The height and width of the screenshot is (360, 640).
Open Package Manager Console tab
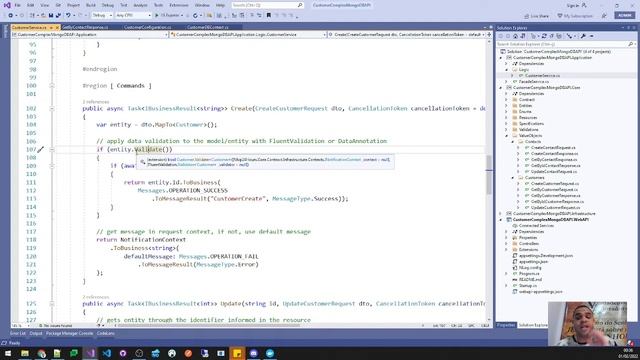point(69,333)
